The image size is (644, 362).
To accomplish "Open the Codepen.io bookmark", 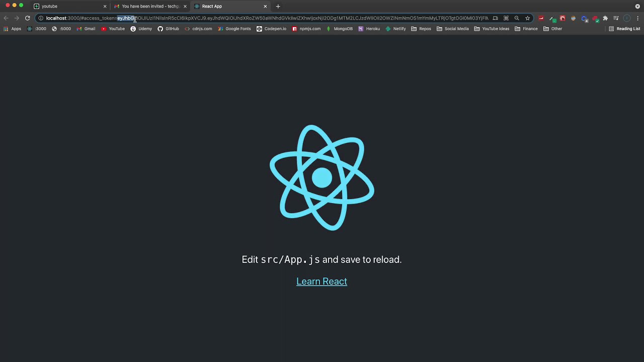I will click(271, 29).
